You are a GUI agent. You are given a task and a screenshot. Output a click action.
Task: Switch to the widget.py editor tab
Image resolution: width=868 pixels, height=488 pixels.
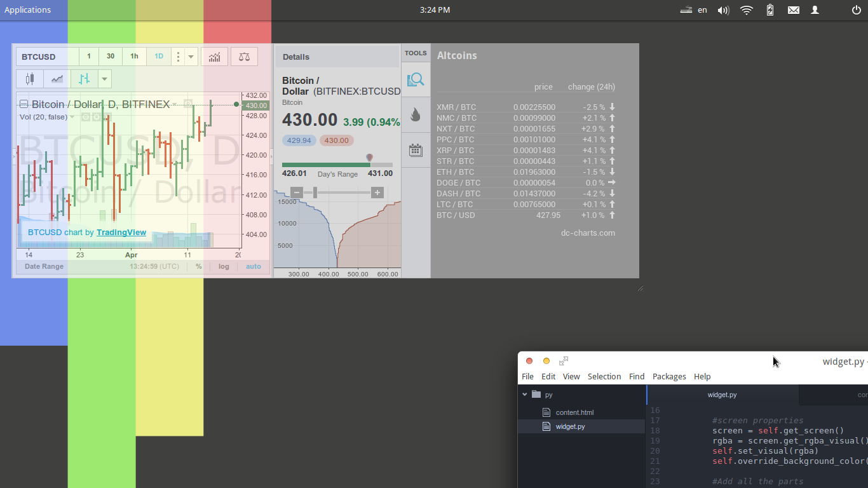tap(722, 395)
